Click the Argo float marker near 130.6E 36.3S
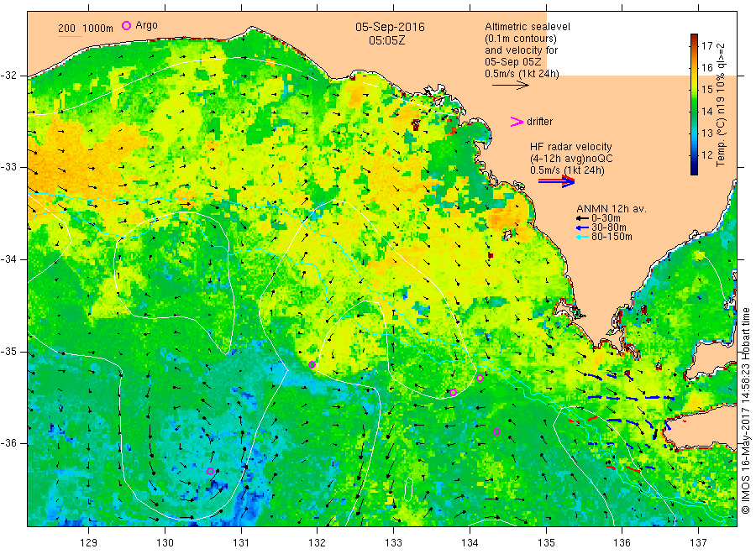The height and width of the screenshot is (554, 756). pos(210,471)
